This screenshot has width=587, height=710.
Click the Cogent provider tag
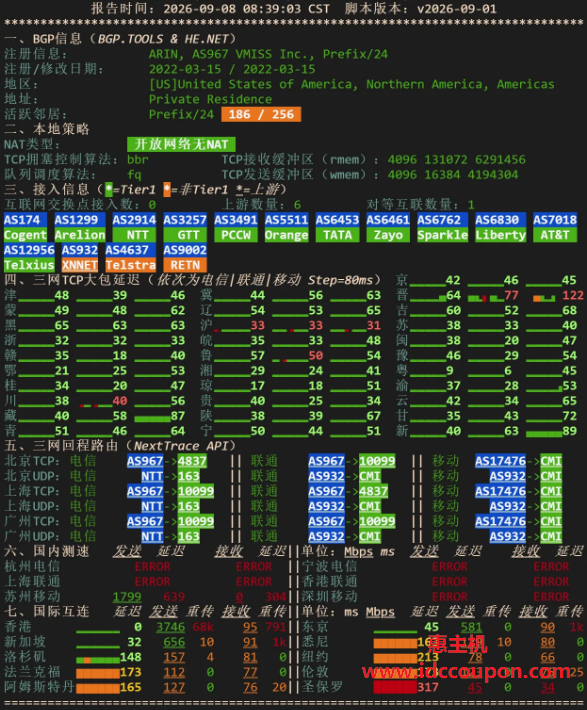[25, 235]
